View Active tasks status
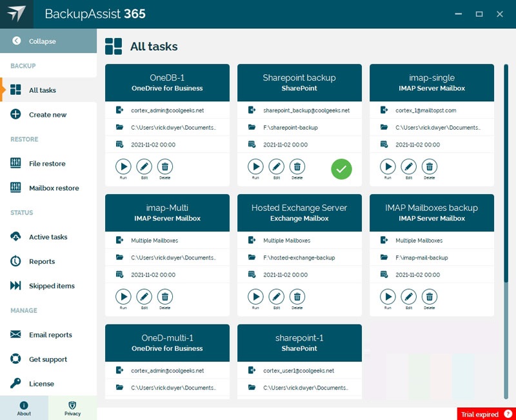The image size is (516, 420). coord(48,237)
